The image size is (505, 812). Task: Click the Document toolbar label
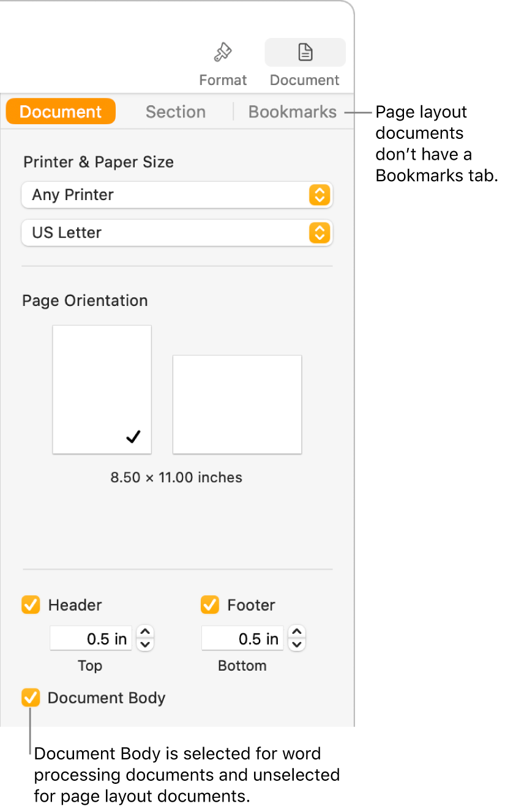pos(305,80)
